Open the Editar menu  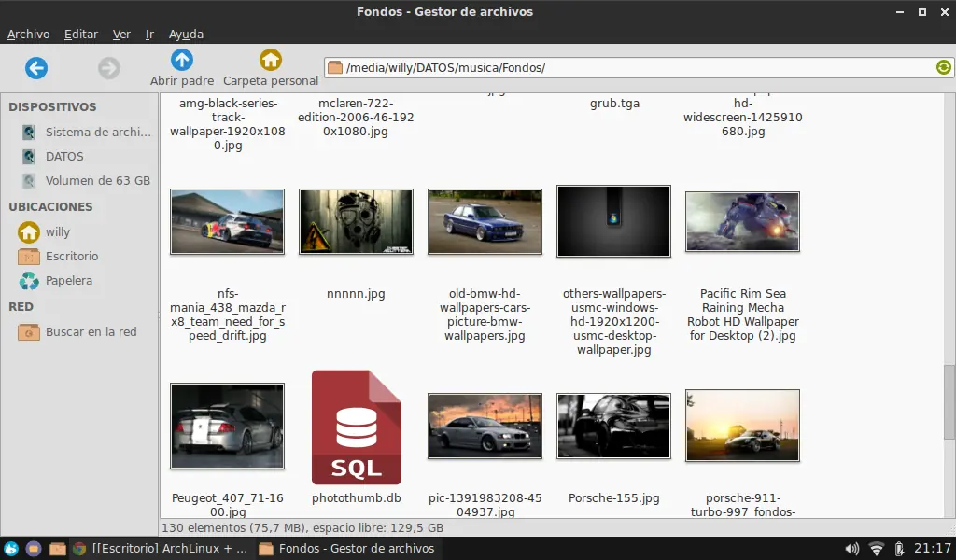tap(81, 35)
